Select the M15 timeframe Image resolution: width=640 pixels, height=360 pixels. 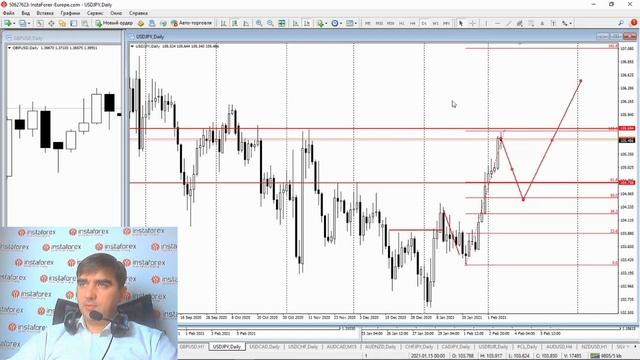[x=379, y=23]
